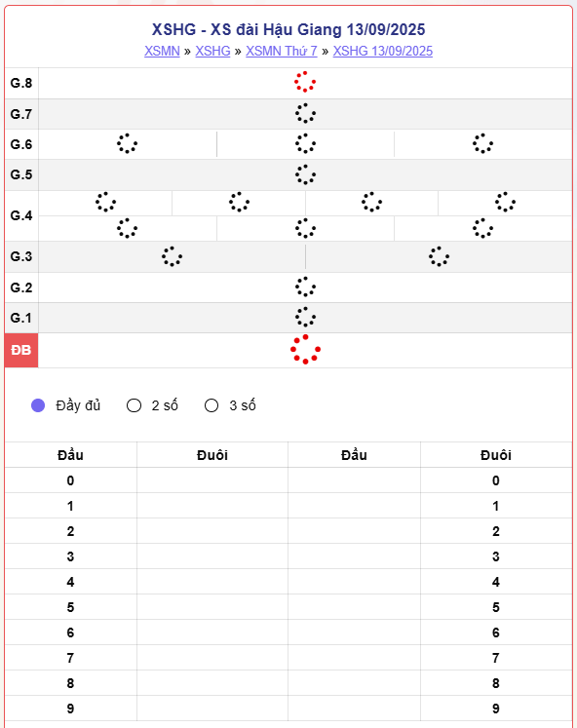The width and height of the screenshot is (577, 728).
Task: Click the middle G.6 loading spinner
Action: [305, 143]
